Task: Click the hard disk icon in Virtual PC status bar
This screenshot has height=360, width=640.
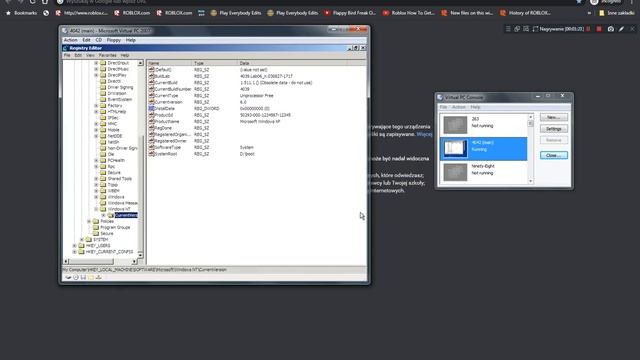Action: pyautogui.click(x=68, y=278)
